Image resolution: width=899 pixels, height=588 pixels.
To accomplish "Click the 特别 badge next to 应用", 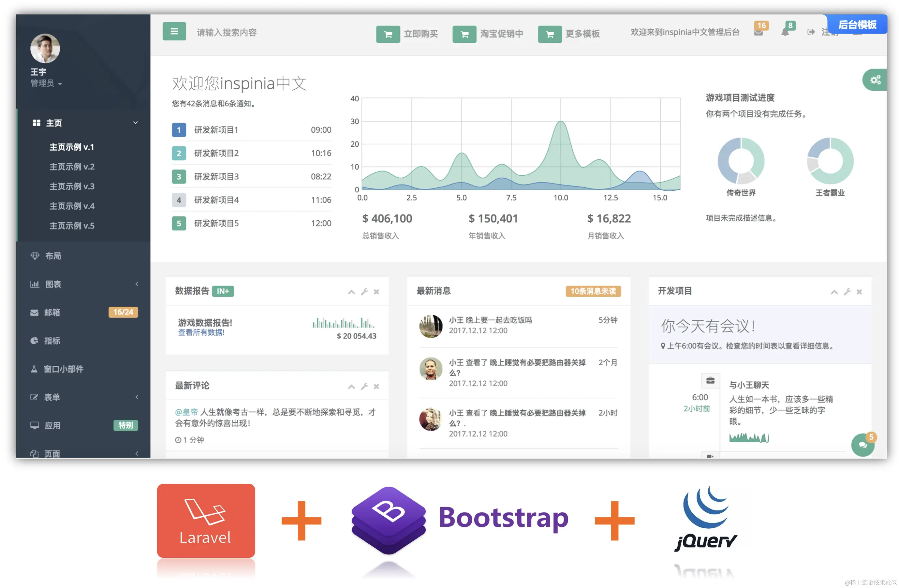I will (126, 425).
